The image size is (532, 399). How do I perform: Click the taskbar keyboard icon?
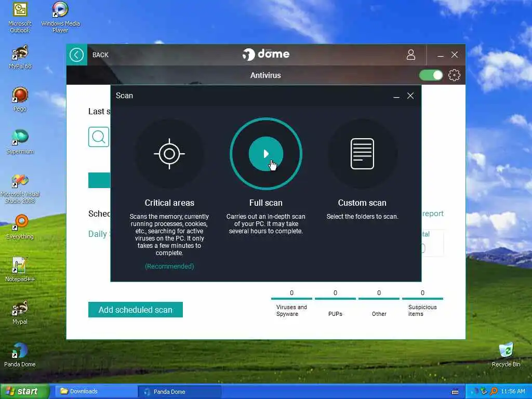pos(455,392)
